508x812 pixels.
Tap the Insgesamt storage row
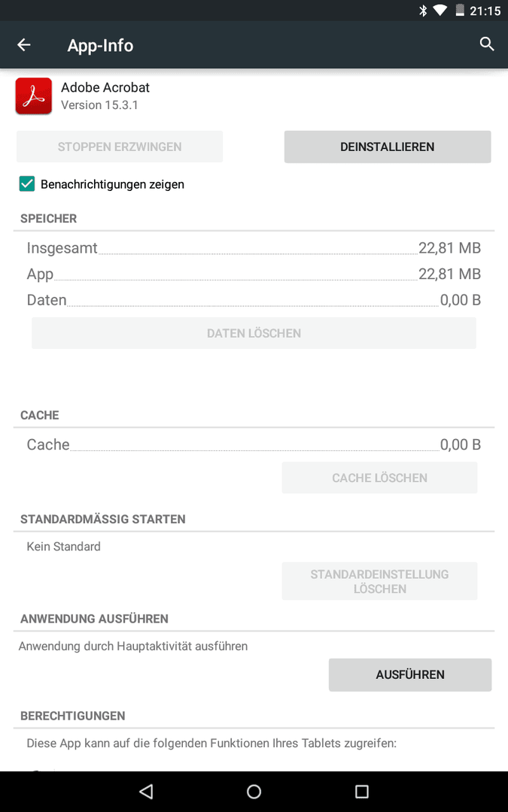coord(254,248)
